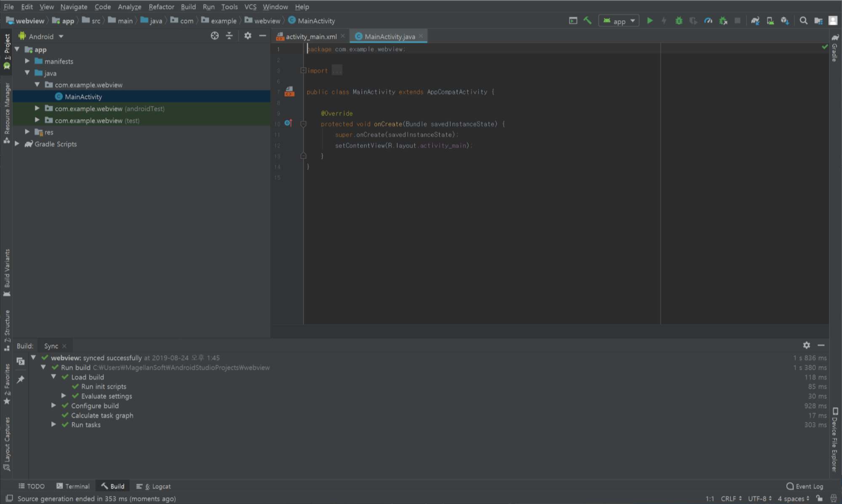Open the Event Log
The width and height of the screenshot is (842, 504).
tap(805, 486)
